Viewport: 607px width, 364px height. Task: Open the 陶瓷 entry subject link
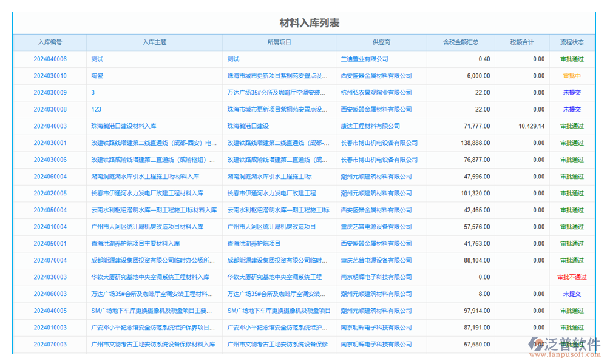pos(97,76)
